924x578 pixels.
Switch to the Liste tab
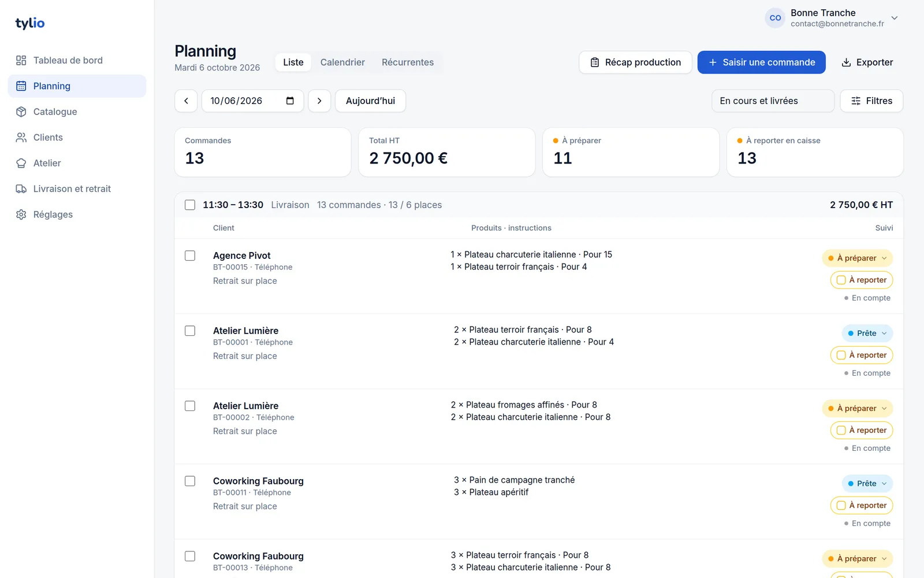293,62
